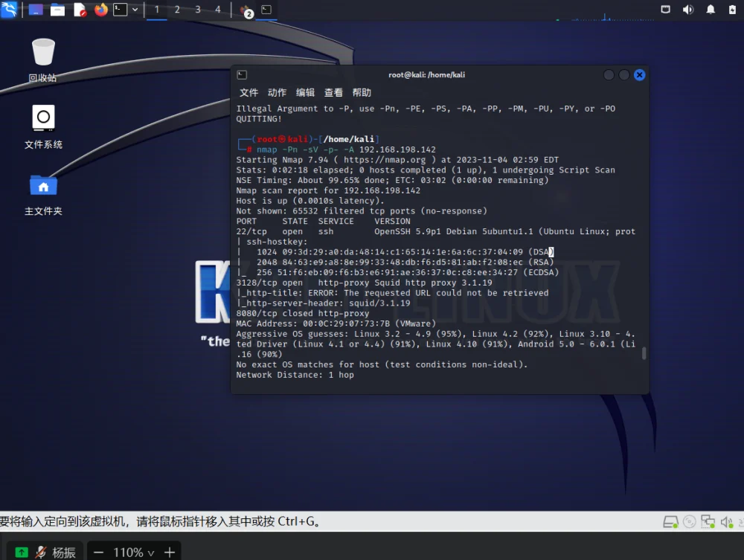The width and height of the screenshot is (744, 560).
Task: Switch to workspace 4
Action: (218, 10)
